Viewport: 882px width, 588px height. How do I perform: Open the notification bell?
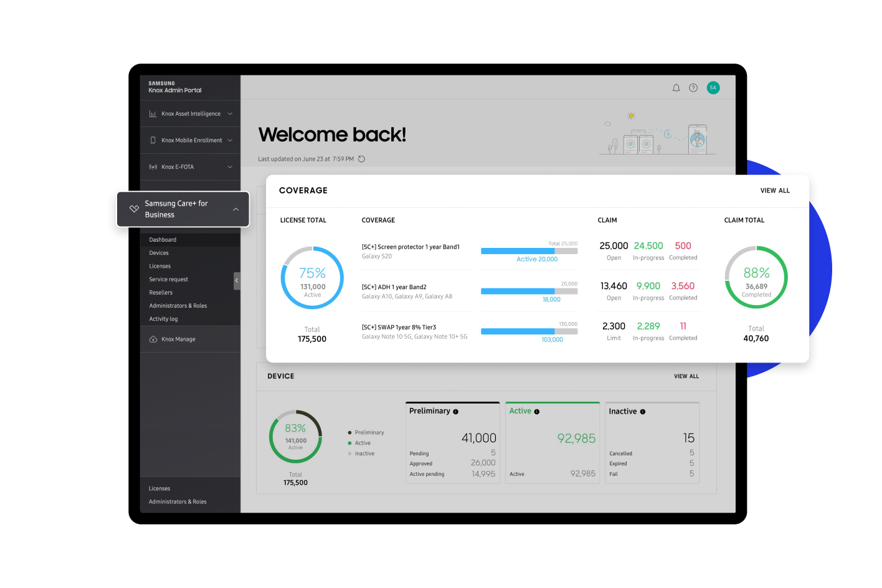[676, 88]
